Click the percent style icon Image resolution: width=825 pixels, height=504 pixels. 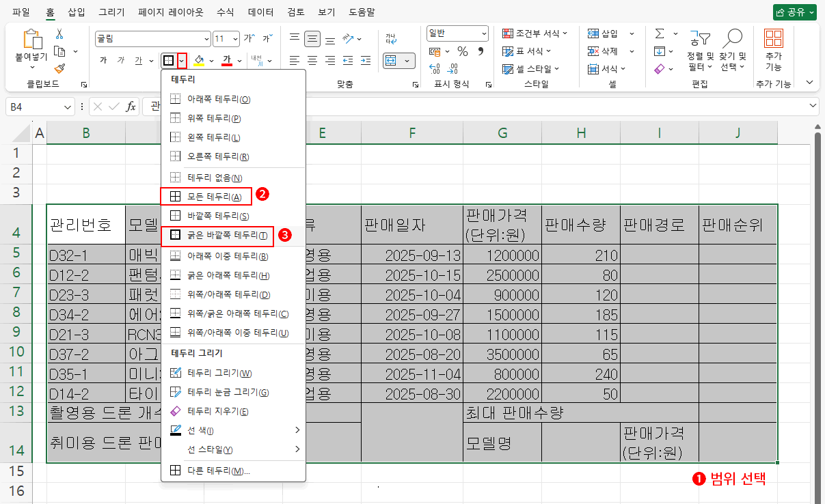click(463, 51)
